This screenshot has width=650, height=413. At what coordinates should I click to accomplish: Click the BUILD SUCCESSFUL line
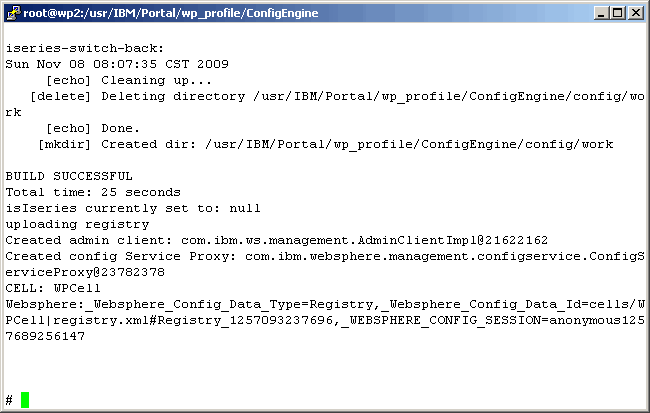pos(68,176)
